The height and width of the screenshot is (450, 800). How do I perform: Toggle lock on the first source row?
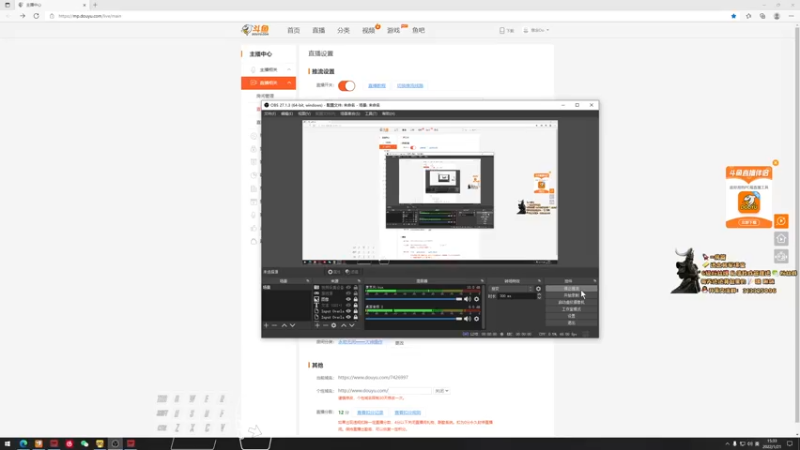click(x=356, y=288)
